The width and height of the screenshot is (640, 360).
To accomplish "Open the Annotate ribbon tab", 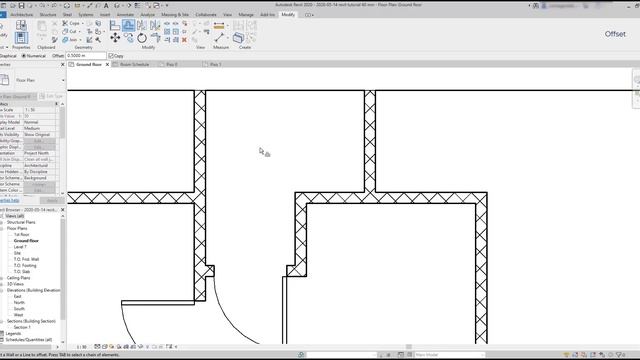I will (x=125, y=15).
